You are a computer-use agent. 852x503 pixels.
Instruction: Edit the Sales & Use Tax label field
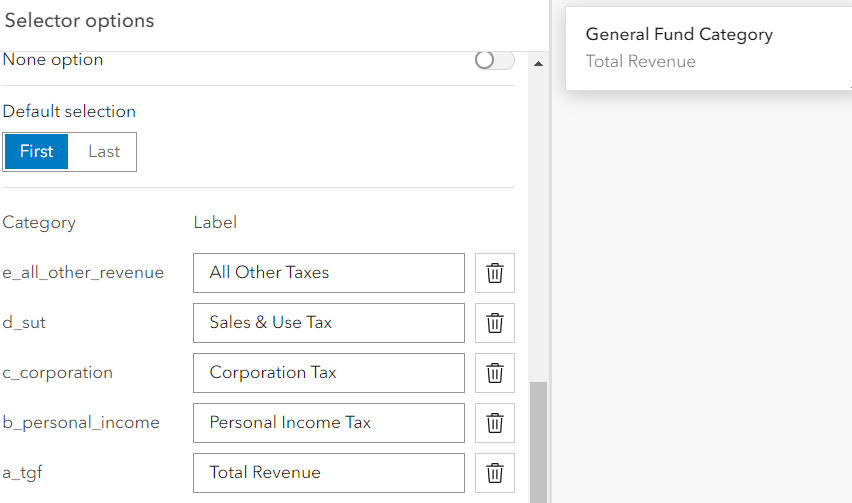[x=328, y=323]
